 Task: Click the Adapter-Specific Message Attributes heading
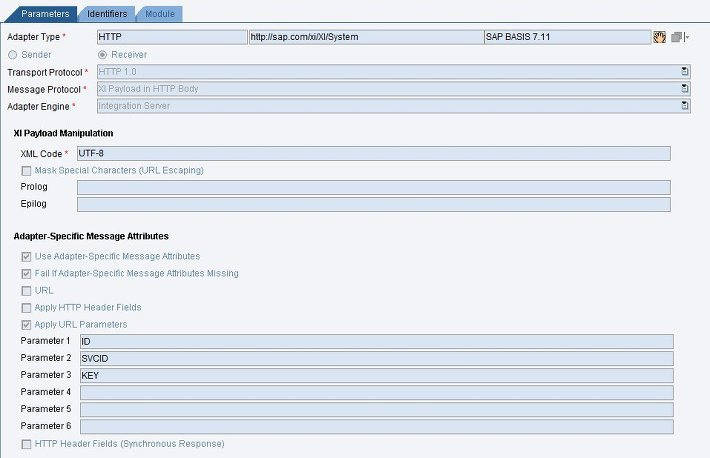point(91,236)
